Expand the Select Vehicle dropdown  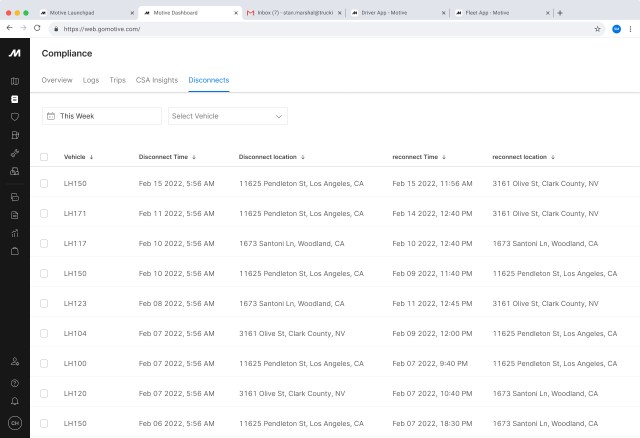click(228, 116)
